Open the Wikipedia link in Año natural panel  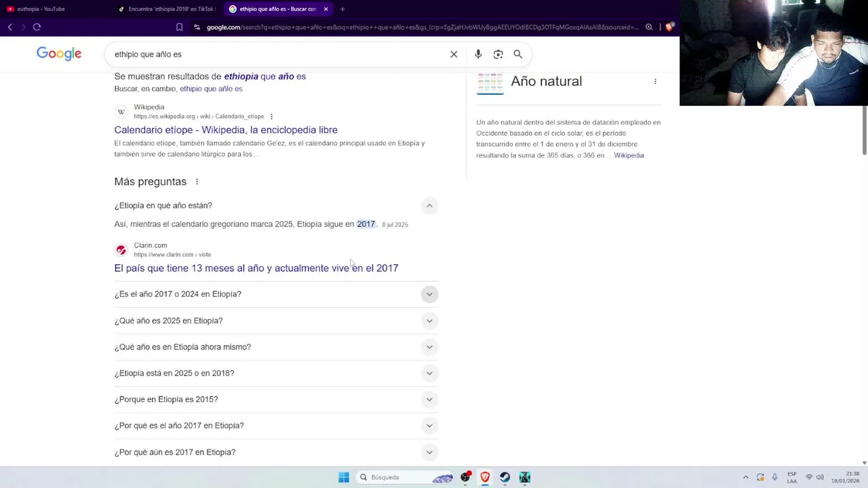tap(629, 155)
